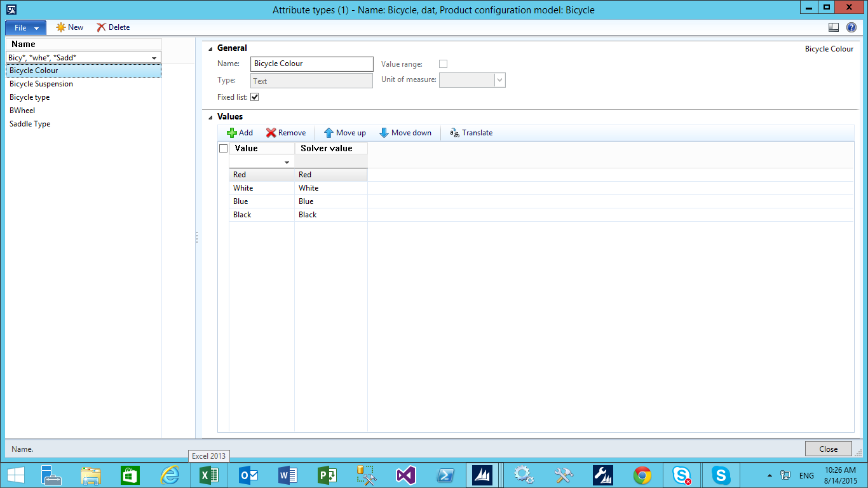Click Move up in Values toolbar

coord(345,133)
